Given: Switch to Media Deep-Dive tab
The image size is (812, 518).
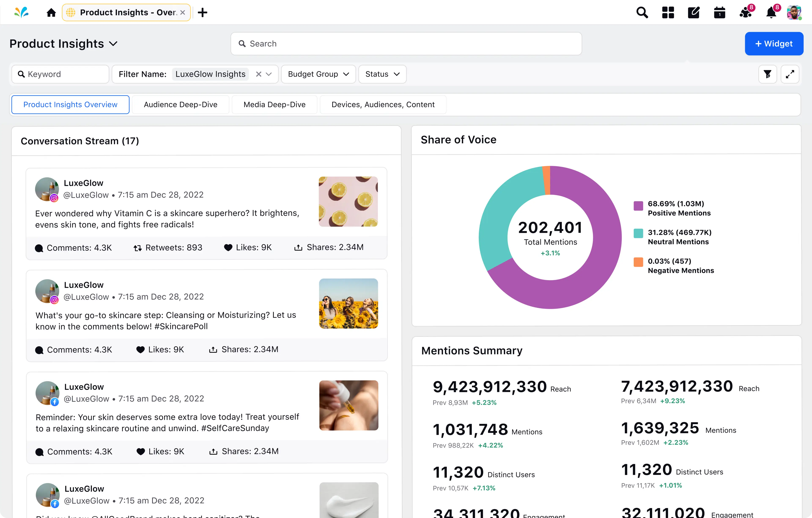Looking at the screenshot, I should [x=274, y=104].
